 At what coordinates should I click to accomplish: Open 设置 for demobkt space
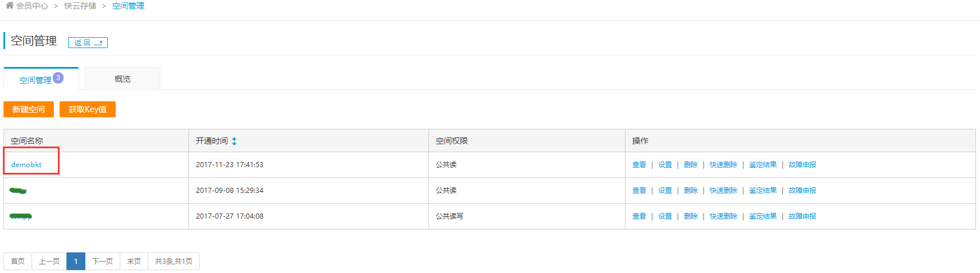tap(665, 165)
